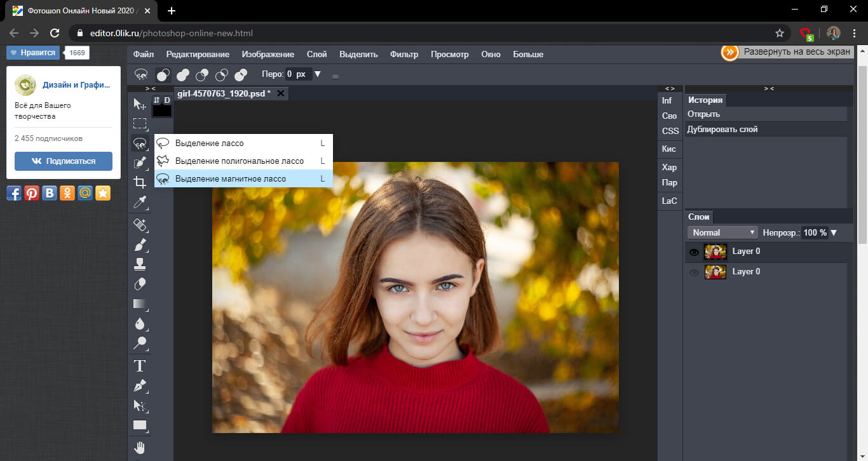Open the Изображение menu
Viewport: 868px width, 461px height.
(268, 55)
